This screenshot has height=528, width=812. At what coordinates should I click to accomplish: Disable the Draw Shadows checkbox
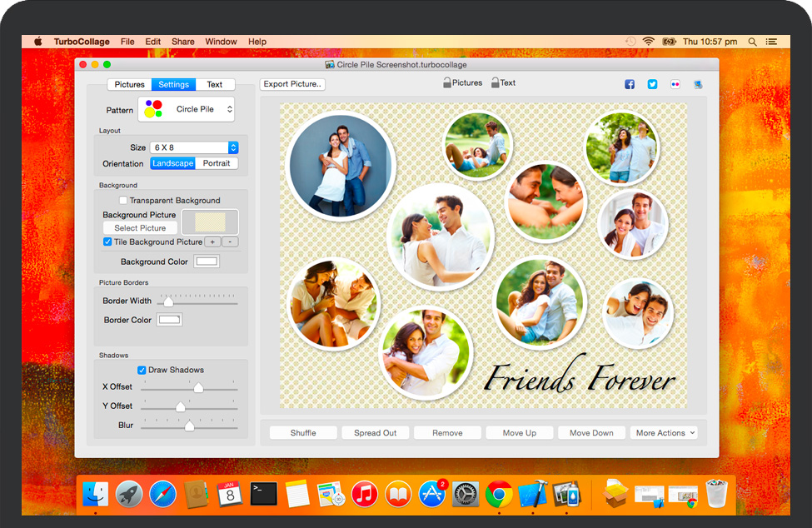point(142,370)
